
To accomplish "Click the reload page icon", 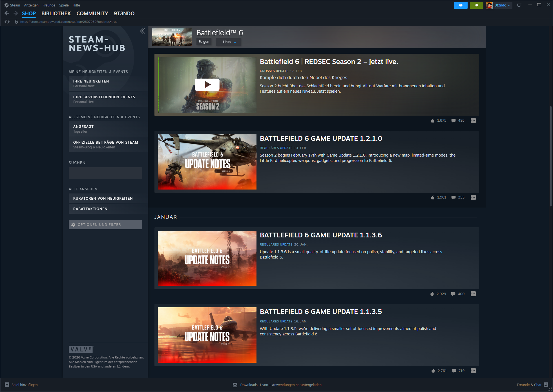I will tap(7, 22).
